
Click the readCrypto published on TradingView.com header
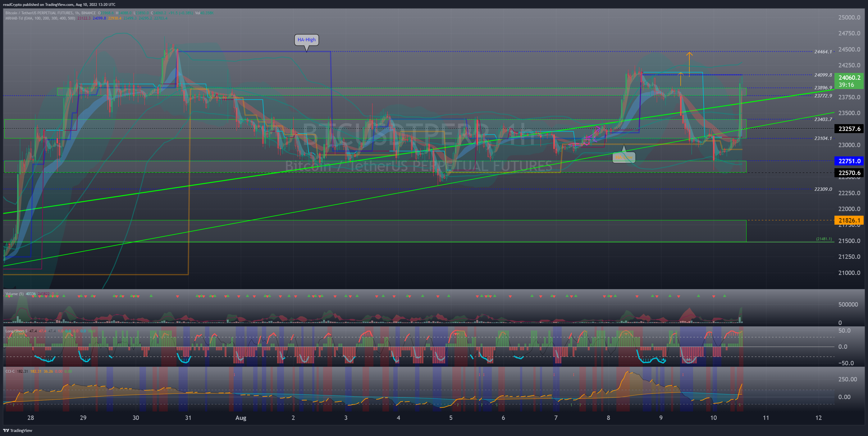coord(59,4)
